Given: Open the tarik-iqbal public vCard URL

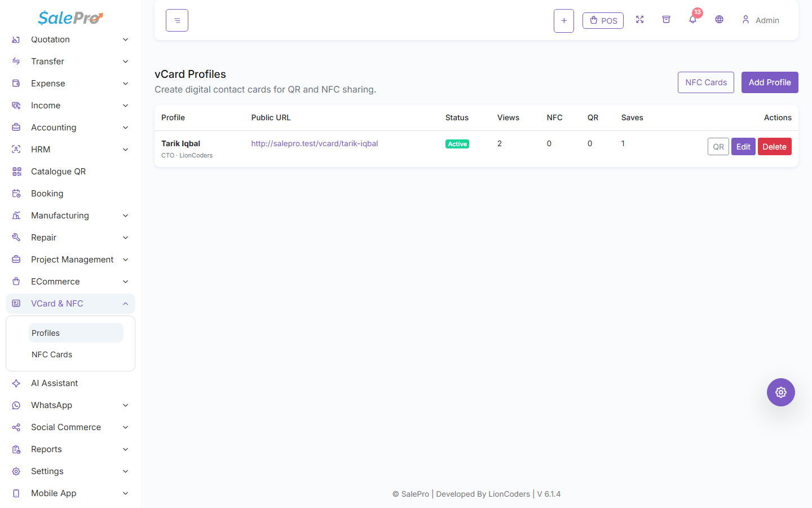Looking at the screenshot, I should [315, 143].
